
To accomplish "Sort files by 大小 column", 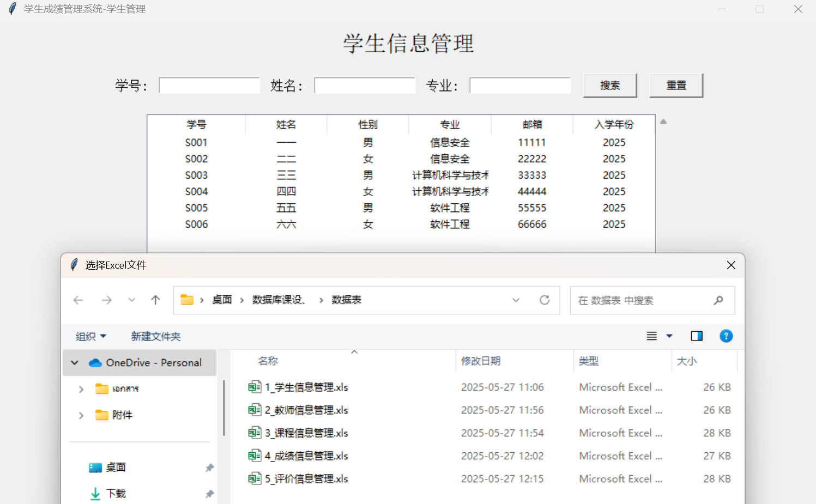I will 687,361.
